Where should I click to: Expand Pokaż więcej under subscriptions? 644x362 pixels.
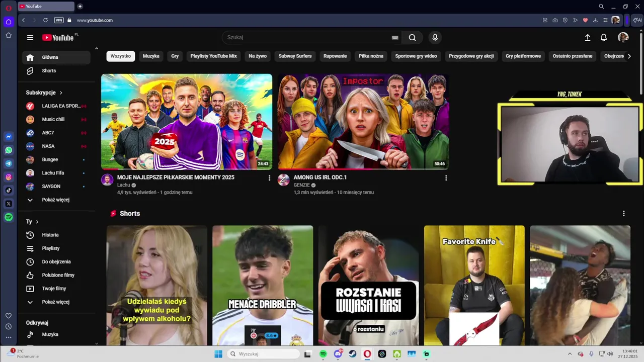click(x=55, y=200)
